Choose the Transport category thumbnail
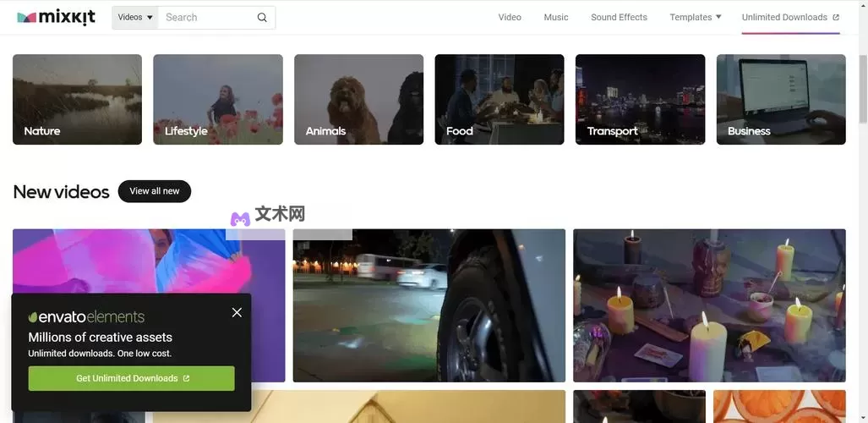This screenshot has width=868, height=423. pos(640,99)
